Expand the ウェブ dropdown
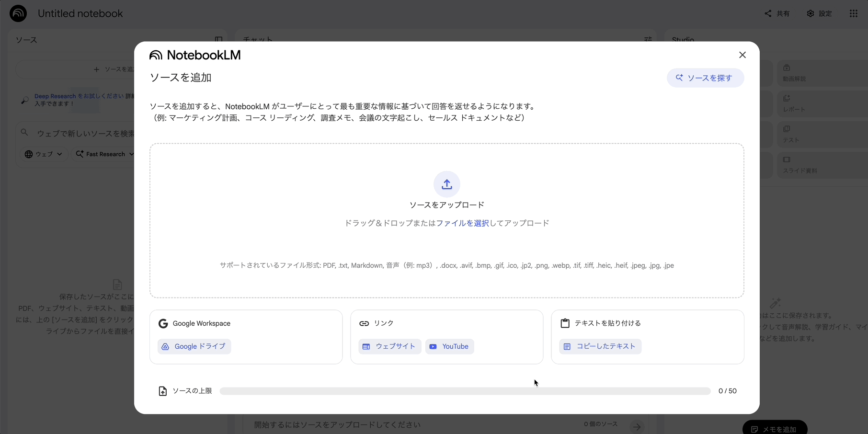868x434 pixels. point(43,154)
